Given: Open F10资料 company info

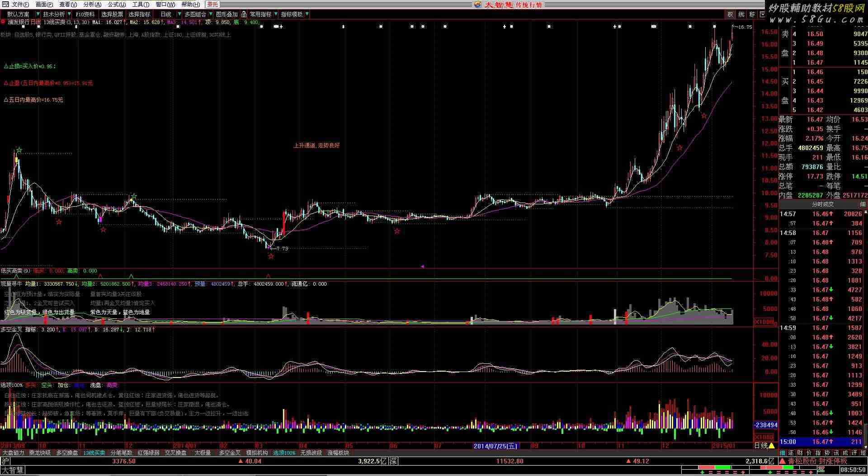Looking at the screenshot, I should (85, 14).
